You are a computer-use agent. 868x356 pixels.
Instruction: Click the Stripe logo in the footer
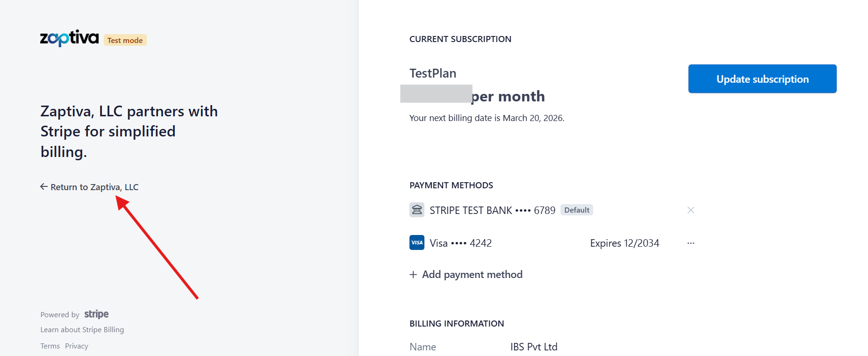point(96,314)
